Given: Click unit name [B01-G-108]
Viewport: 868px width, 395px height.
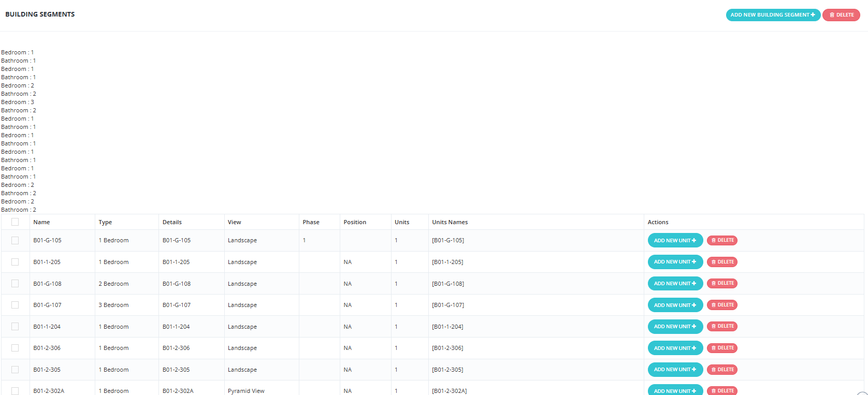Looking at the screenshot, I should [x=448, y=284].
